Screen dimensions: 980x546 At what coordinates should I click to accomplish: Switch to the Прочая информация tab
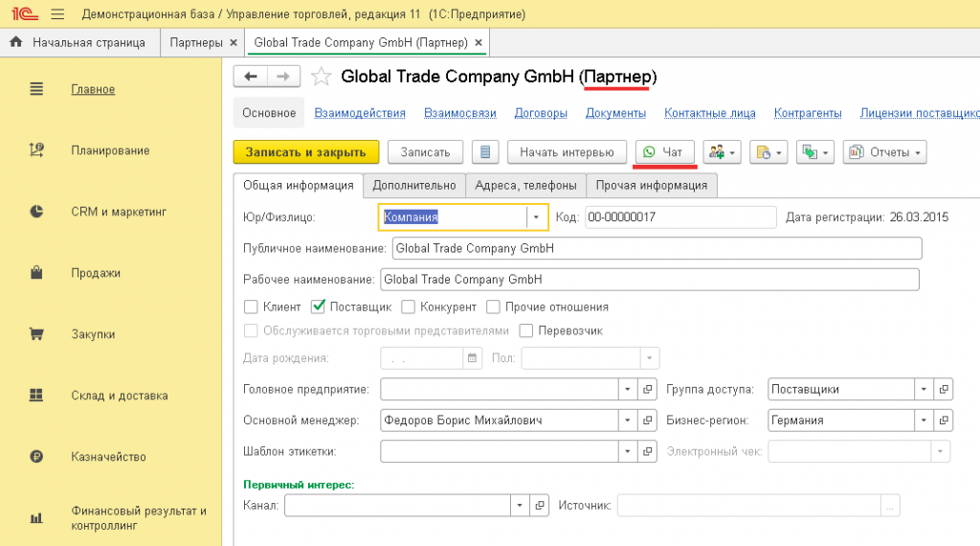click(x=651, y=185)
